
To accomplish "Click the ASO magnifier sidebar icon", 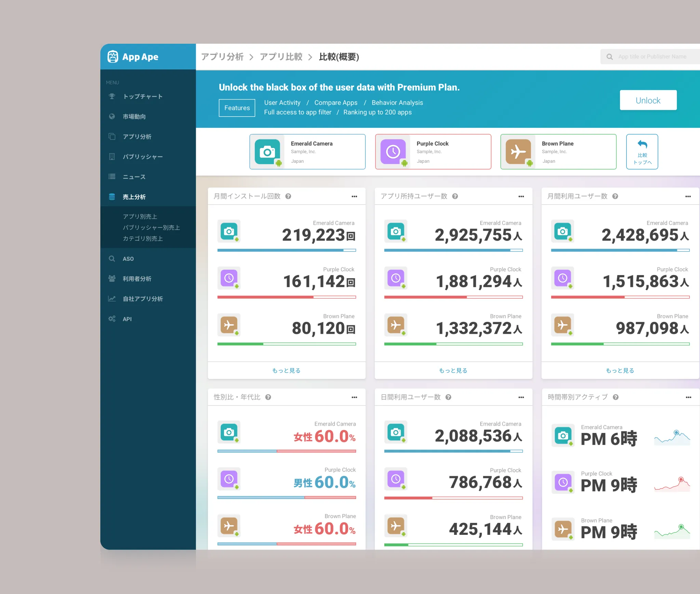I will pos(112,259).
